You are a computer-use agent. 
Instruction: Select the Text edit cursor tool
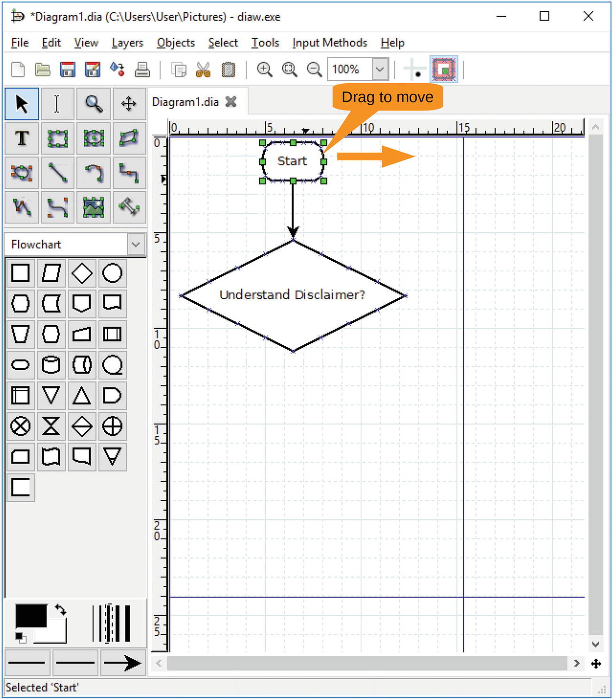[x=57, y=104]
